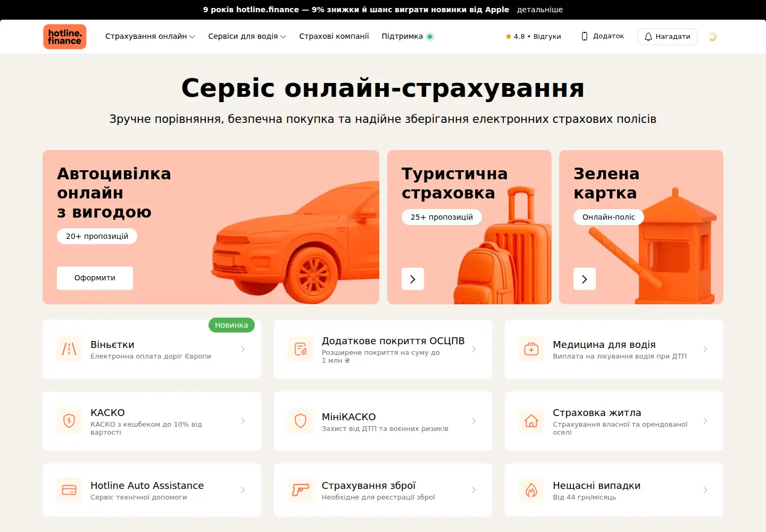Click the phone icon next to Додаток
The height and width of the screenshot is (532, 766).
[585, 36]
